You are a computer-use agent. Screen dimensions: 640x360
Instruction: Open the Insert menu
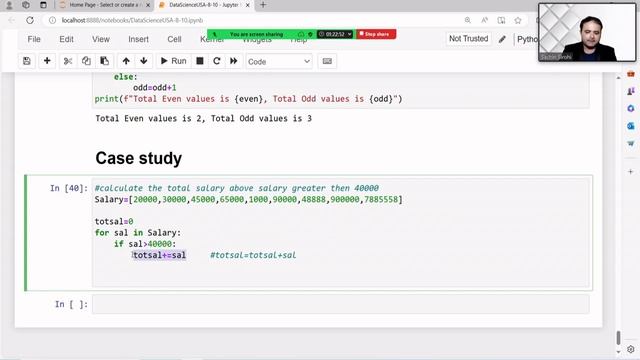[138, 39]
